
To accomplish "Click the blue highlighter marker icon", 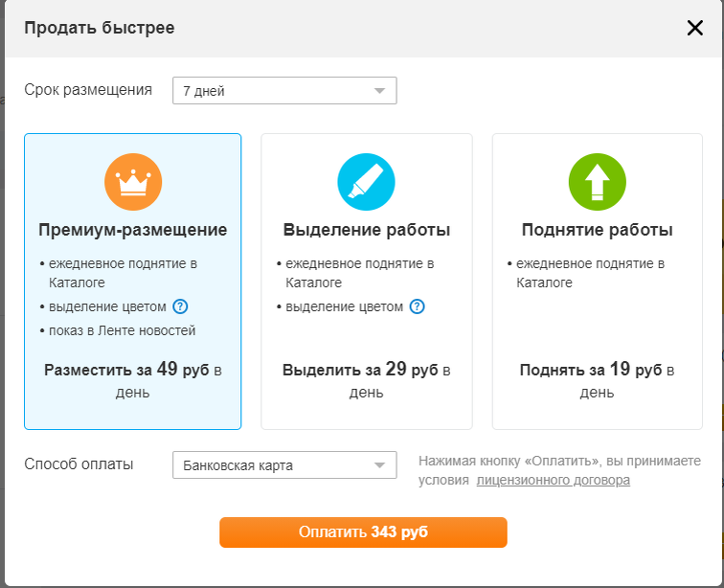I will [x=366, y=182].
